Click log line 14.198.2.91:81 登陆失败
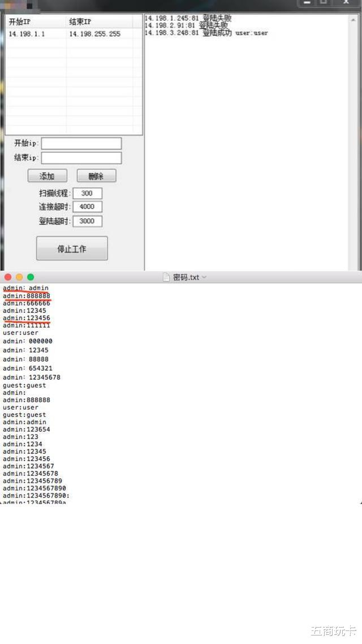 186,25
